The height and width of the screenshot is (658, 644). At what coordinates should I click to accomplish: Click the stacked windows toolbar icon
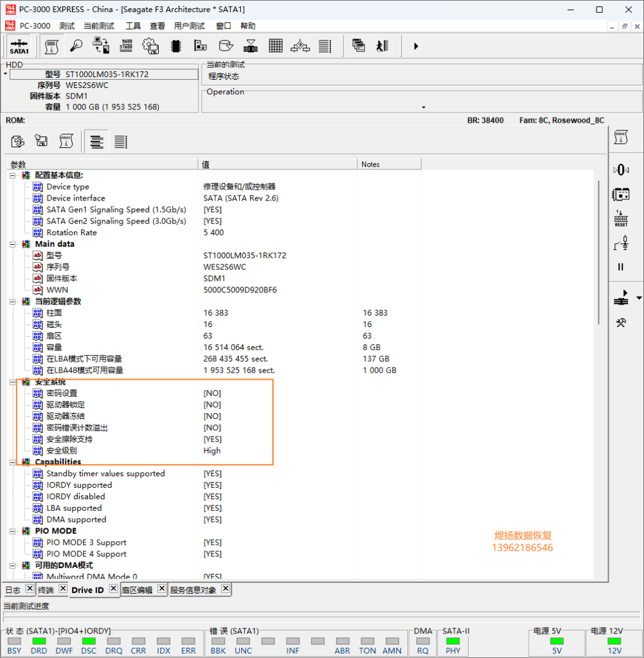point(358,46)
